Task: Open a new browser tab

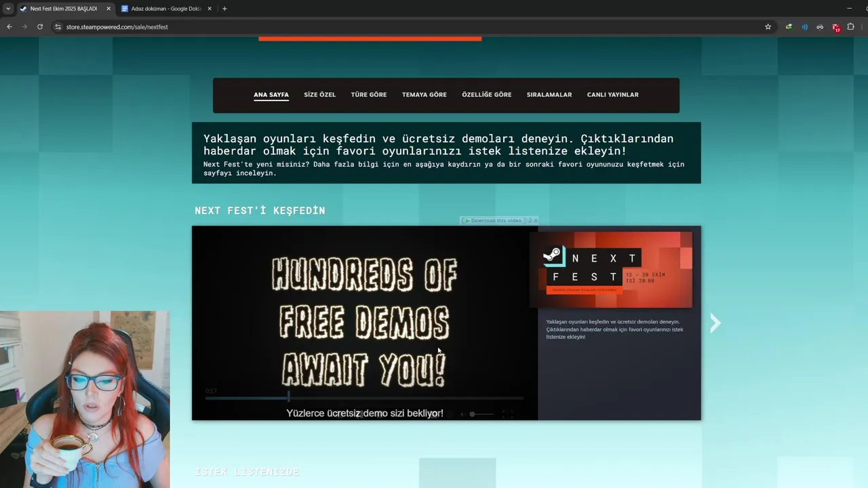Action: coord(224,8)
